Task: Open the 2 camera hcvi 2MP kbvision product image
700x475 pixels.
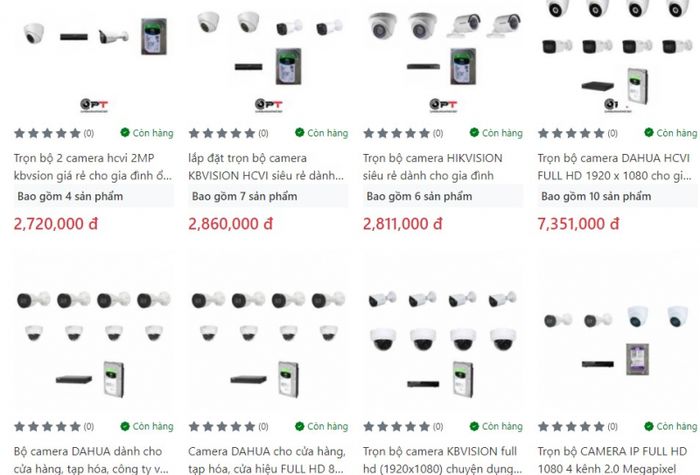Action: 94,58
